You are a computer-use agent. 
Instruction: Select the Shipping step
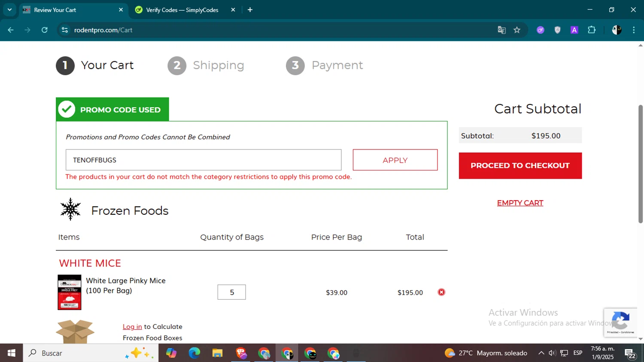(x=206, y=65)
